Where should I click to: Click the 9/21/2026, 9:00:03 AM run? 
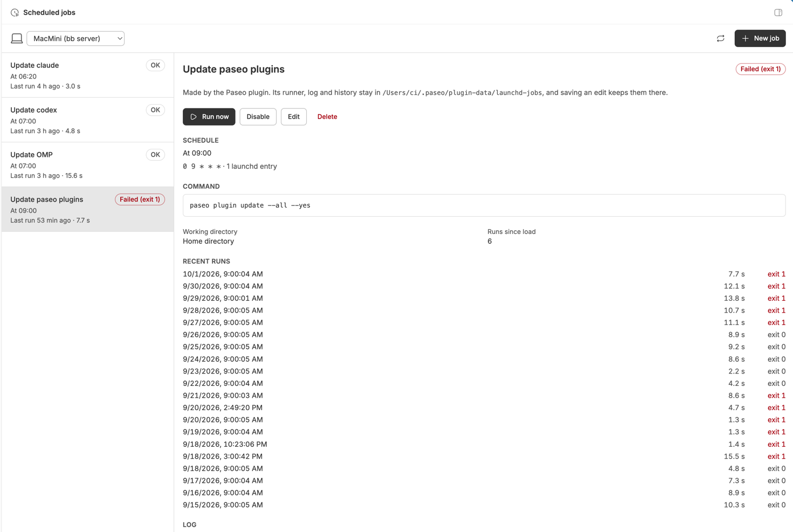(484, 396)
